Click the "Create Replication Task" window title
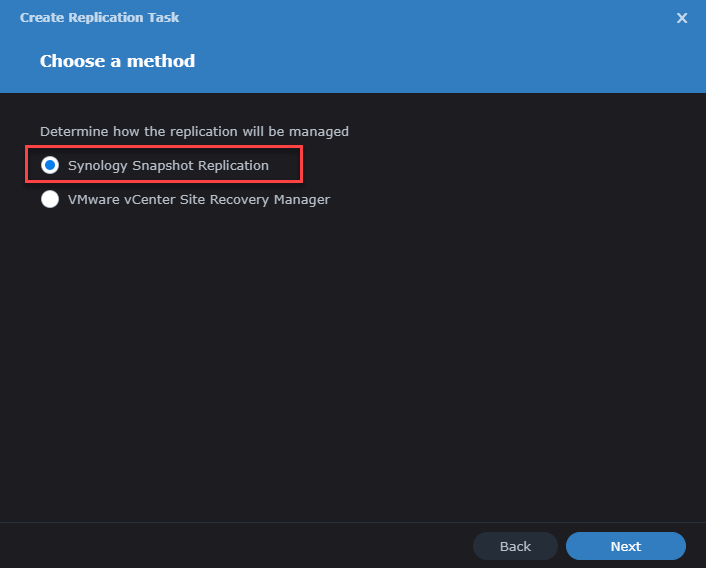 (100, 18)
